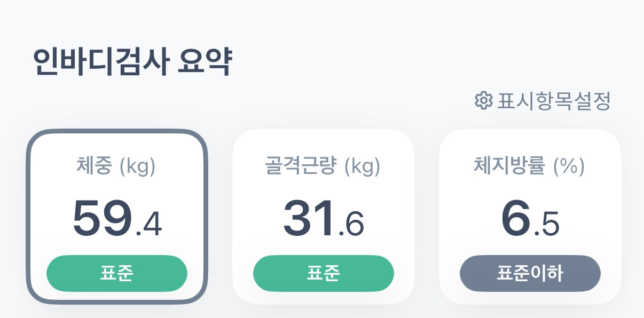Click the green 표준 badge under 59.4
This screenshot has height=318, width=644.
pyautogui.click(x=116, y=273)
